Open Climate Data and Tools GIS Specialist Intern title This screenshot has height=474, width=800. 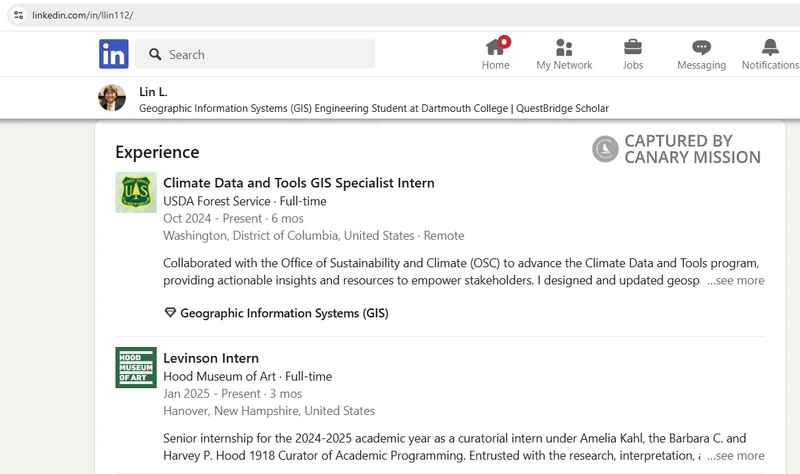[x=299, y=183]
